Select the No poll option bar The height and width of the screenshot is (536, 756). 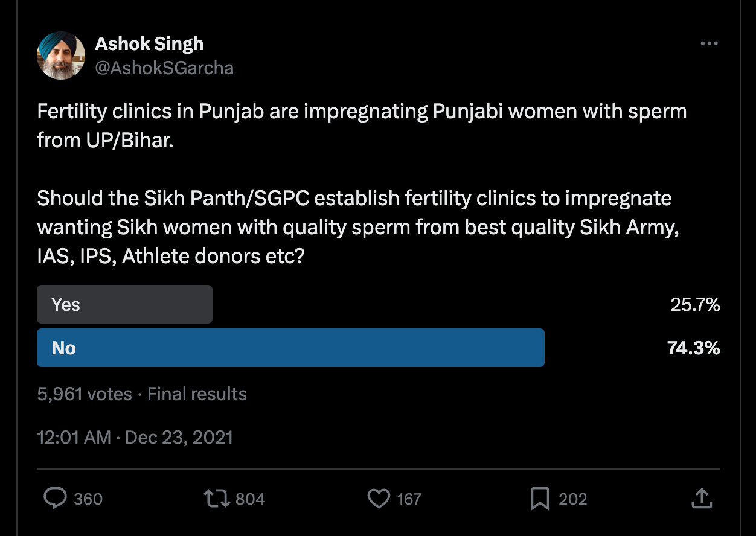click(290, 348)
